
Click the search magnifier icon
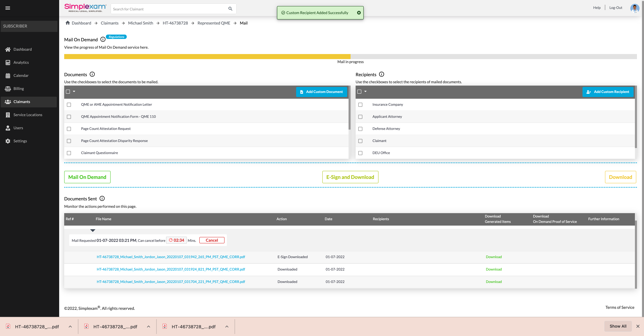pos(230,9)
